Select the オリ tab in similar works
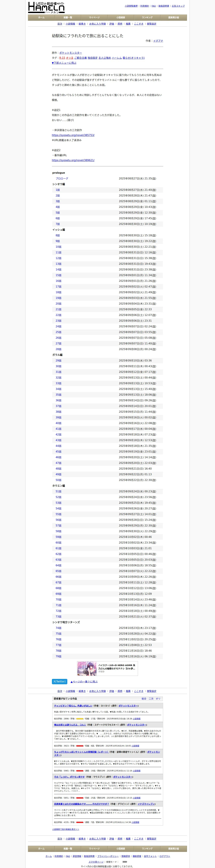Screen dimensions: 215x868 pyautogui.click(x=158, y=698)
